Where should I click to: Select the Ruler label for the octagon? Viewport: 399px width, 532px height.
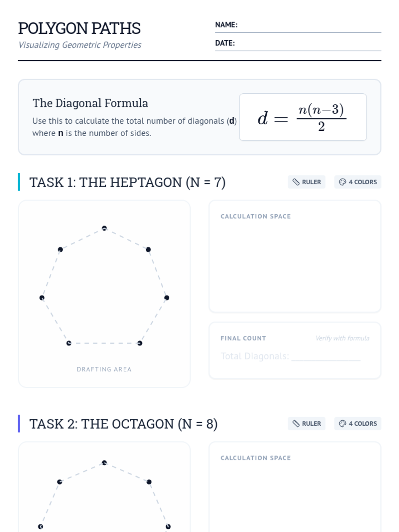click(311, 424)
